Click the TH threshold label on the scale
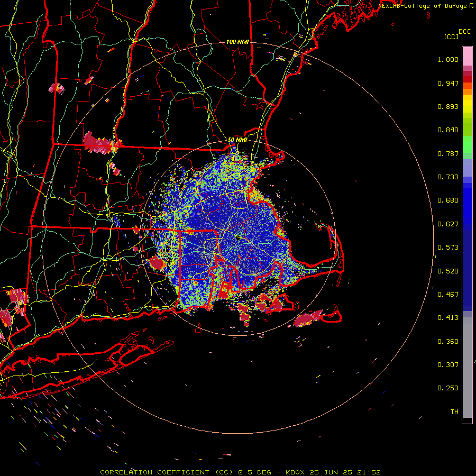 (x=454, y=412)
